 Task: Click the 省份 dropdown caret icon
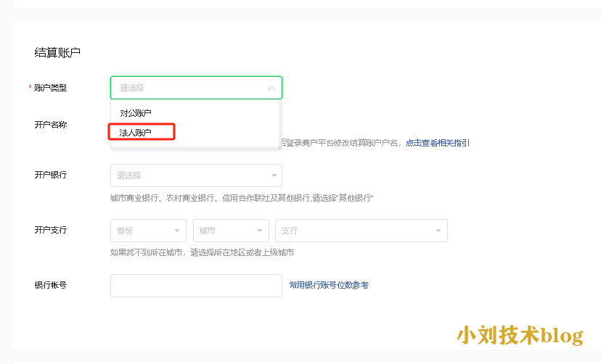coord(177,231)
